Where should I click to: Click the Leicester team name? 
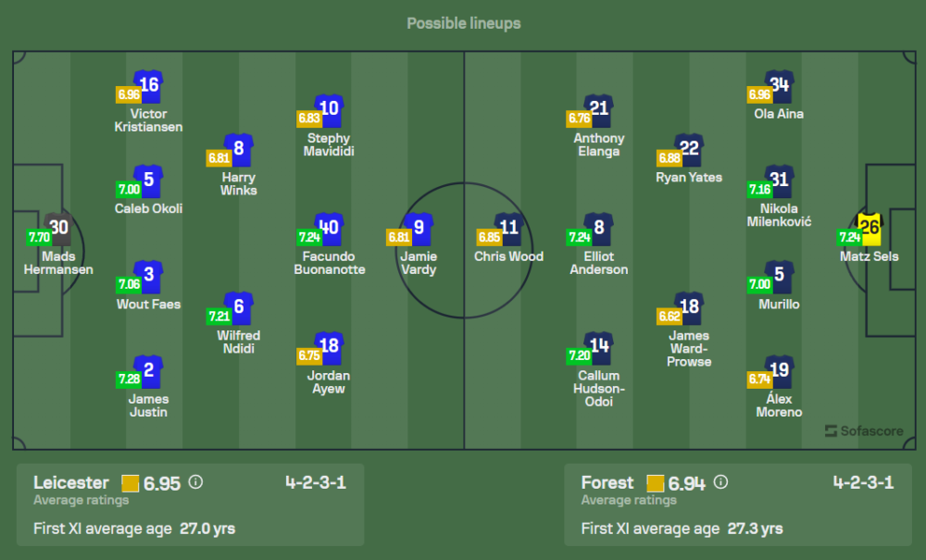pyautogui.click(x=70, y=482)
